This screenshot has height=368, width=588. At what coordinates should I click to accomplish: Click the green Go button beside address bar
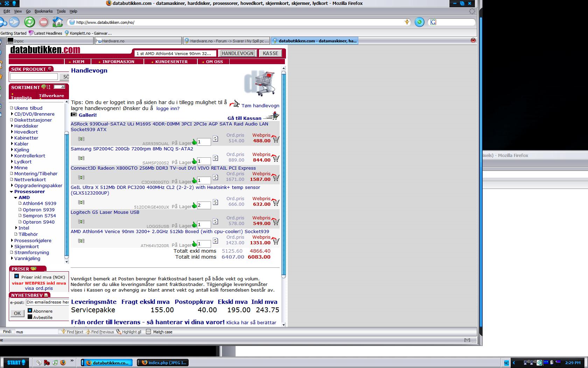pyautogui.click(x=419, y=22)
